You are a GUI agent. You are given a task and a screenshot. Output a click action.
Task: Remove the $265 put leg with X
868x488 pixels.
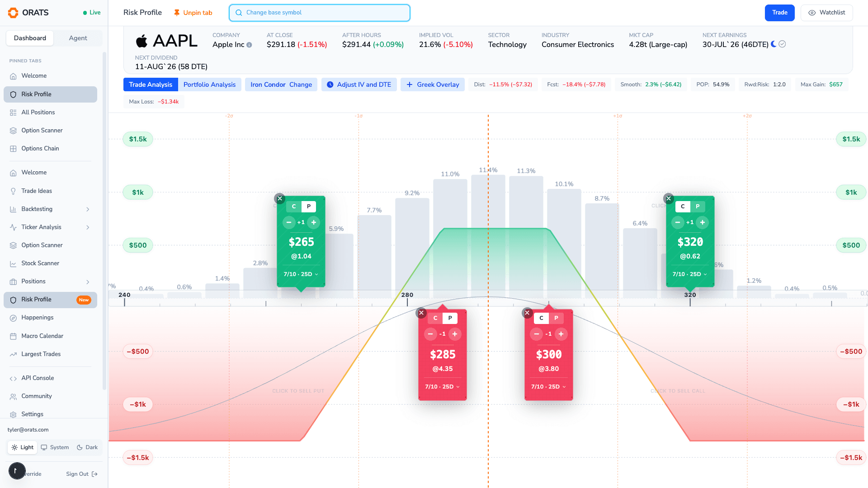point(280,198)
